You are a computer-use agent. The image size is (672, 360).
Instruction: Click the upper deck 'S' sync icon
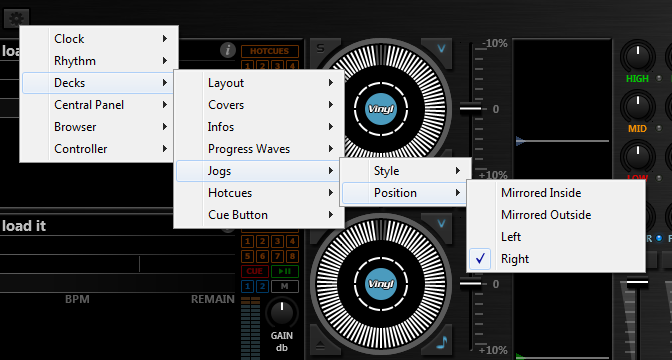pos(321,48)
